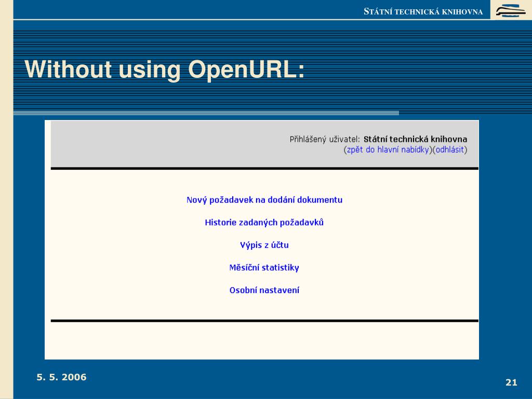Open the 'Měsíční statistiky' link
The image size is (532, 399).
(x=264, y=268)
